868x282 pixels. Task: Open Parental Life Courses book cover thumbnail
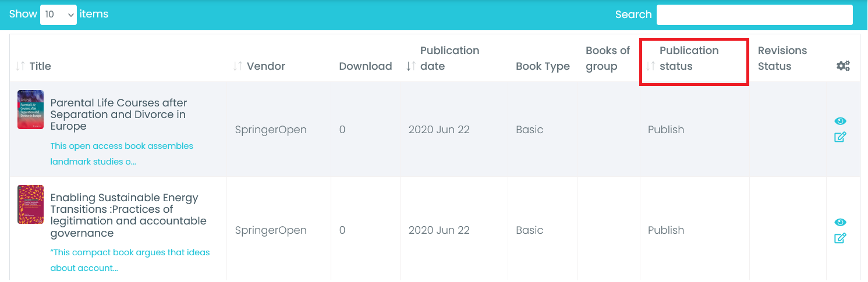30,109
